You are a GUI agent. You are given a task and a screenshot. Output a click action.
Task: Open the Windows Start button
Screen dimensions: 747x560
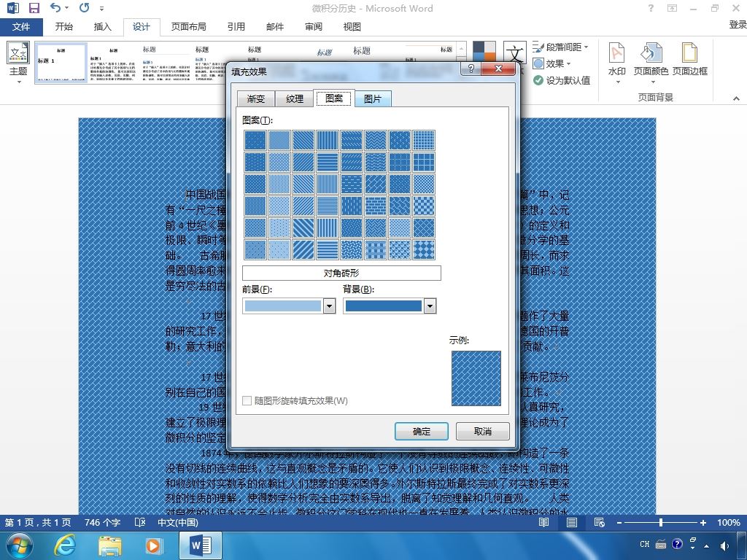18,545
